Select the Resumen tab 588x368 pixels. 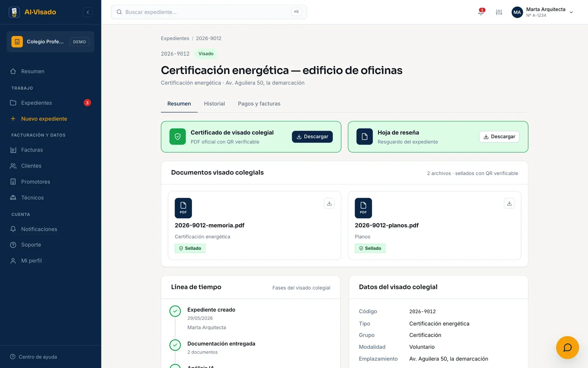pos(179,104)
